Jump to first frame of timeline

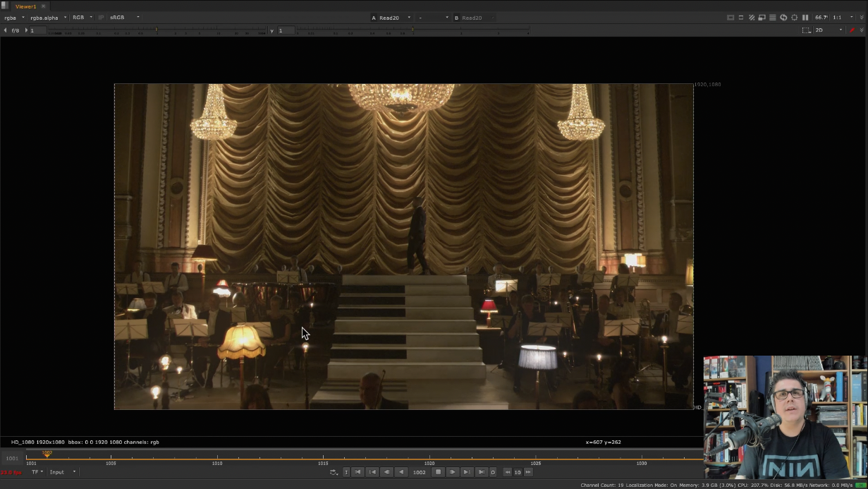pyautogui.click(x=357, y=472)
